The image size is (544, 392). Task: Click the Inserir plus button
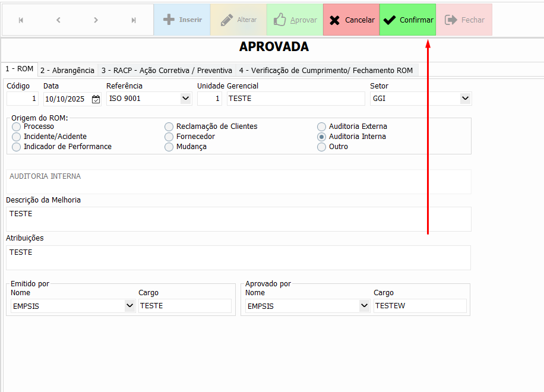182,20
